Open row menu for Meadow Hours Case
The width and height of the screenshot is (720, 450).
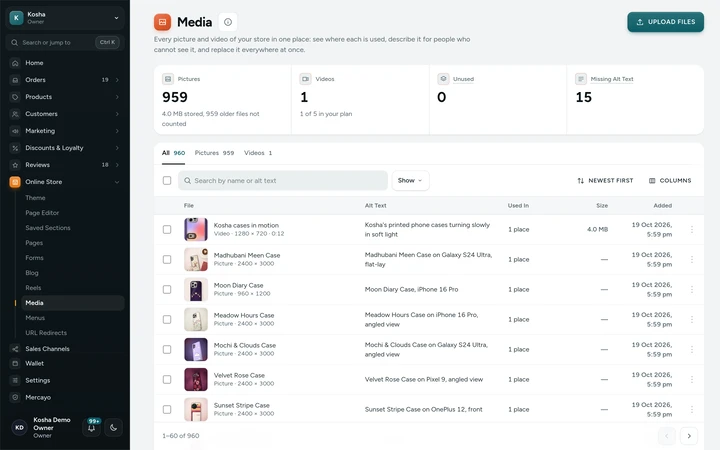point(692,319)
